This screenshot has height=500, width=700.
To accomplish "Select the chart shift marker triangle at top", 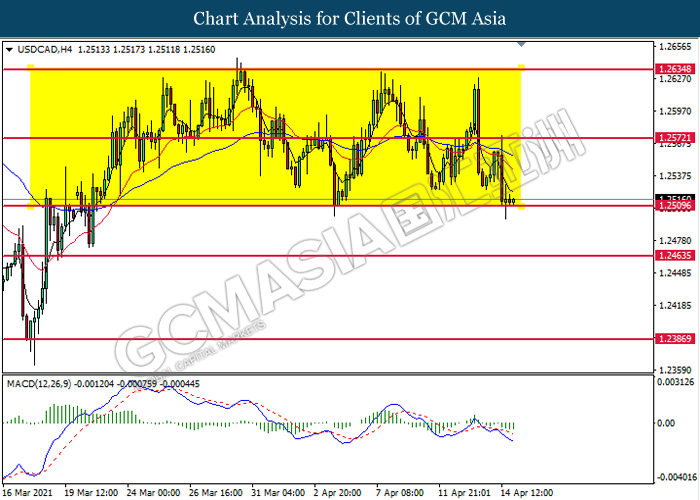I will coord(521,45).
